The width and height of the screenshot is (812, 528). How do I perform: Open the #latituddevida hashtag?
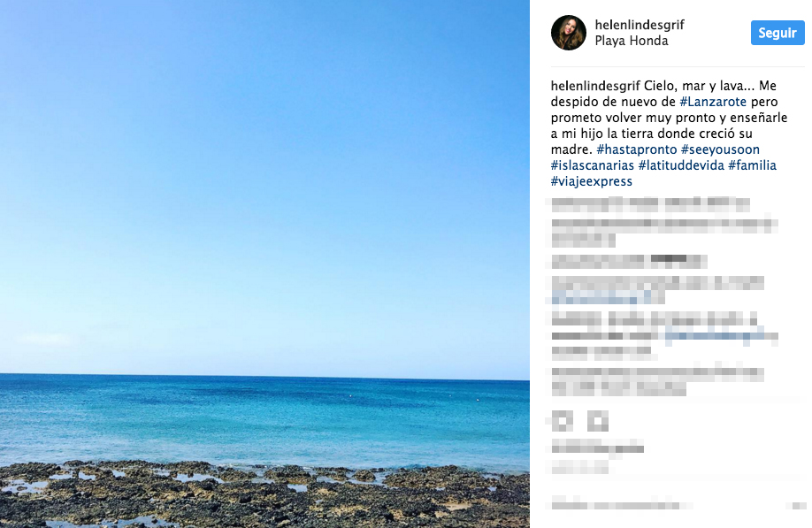[x=681, y=165]
